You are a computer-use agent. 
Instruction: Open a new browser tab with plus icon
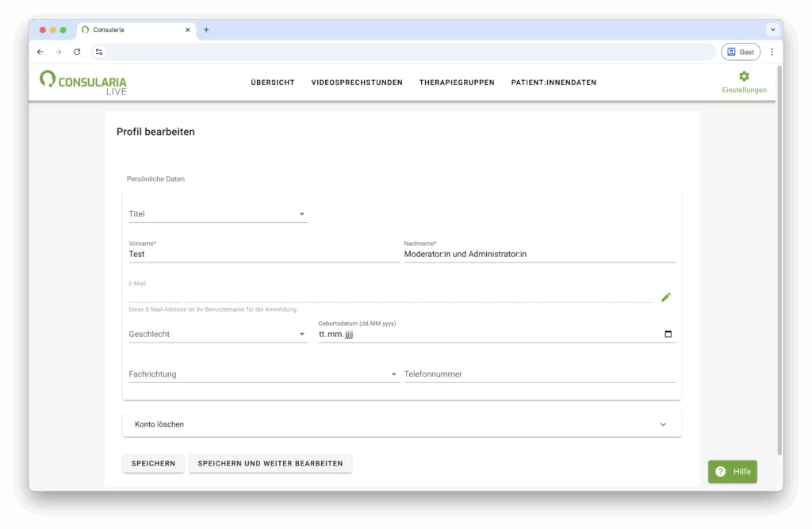point(206,30)
